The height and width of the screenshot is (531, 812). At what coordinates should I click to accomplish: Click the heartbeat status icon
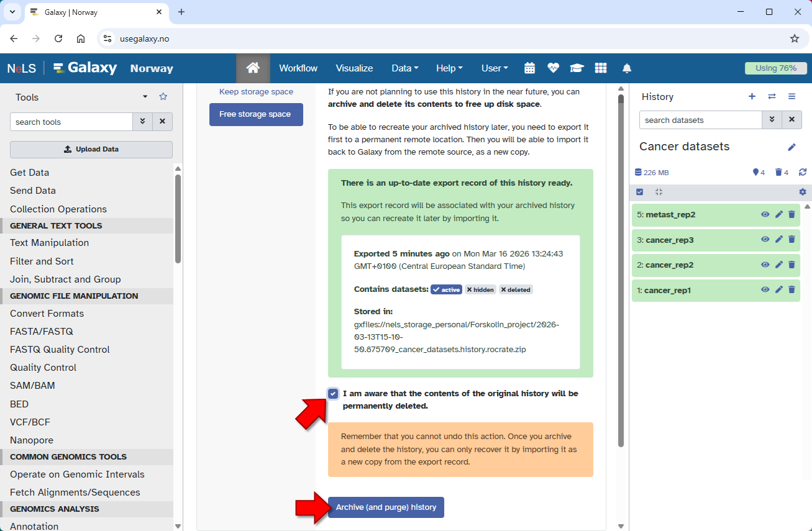pos(553,68)
